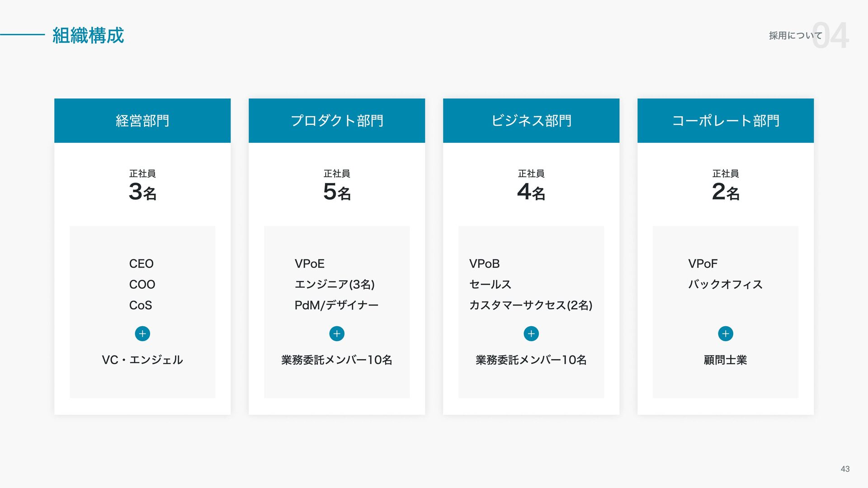Screen dimensions: 868x488
Task: Click the ビジネス部門 header
Action: [x=531, y=121]
